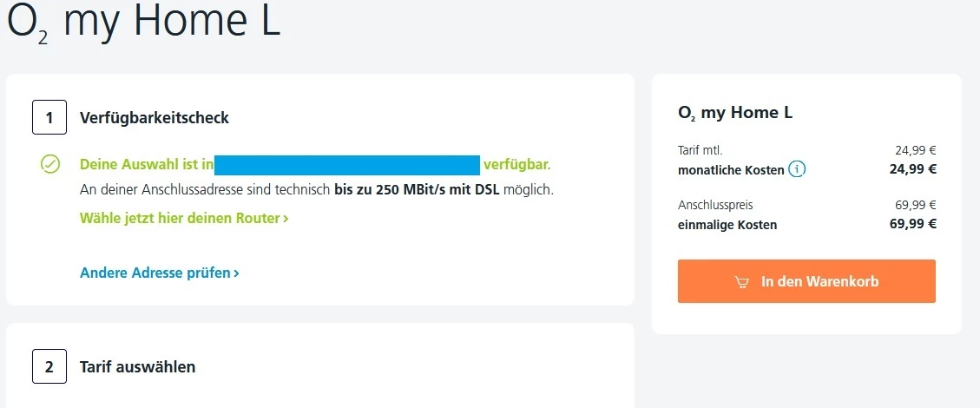Image resolution: width=980 pixels, height=408 pixels.
Task: Add tariff via In den Warenkorb
Action: [x=806, y=281]
